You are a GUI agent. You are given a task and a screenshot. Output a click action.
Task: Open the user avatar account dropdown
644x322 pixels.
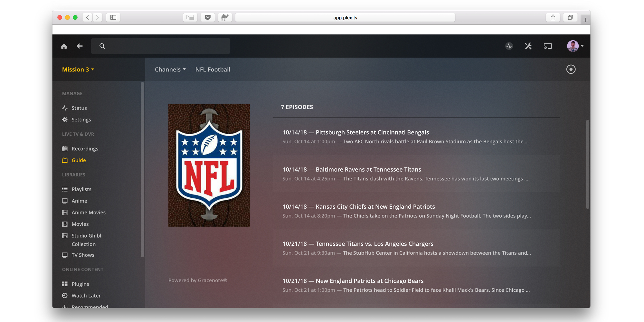pyautogui.click(x=575, y=46)
